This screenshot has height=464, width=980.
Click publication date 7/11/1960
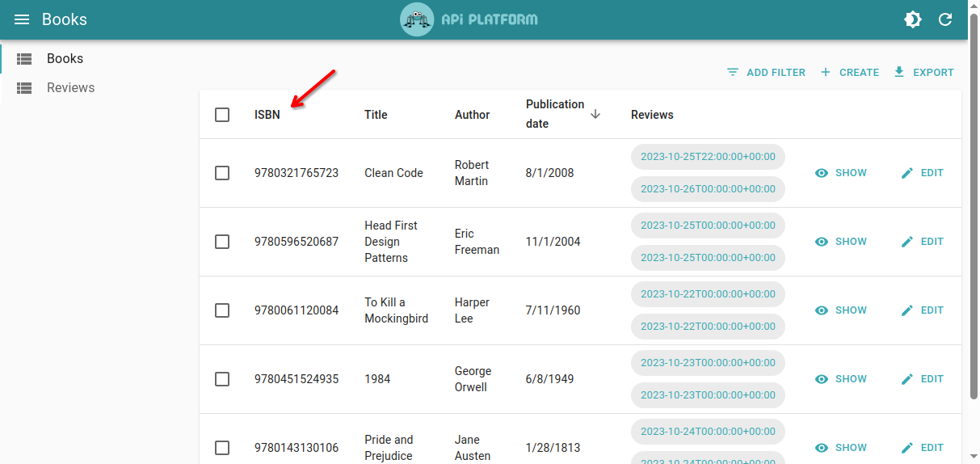coord(553,310)
